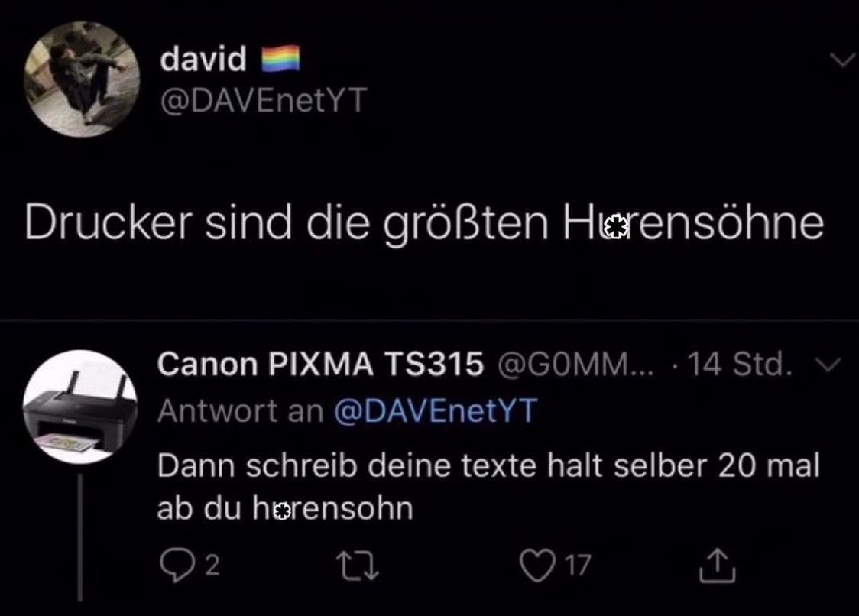
Task: Share the reply via upload arrow icon
Action: click(717, 565)
